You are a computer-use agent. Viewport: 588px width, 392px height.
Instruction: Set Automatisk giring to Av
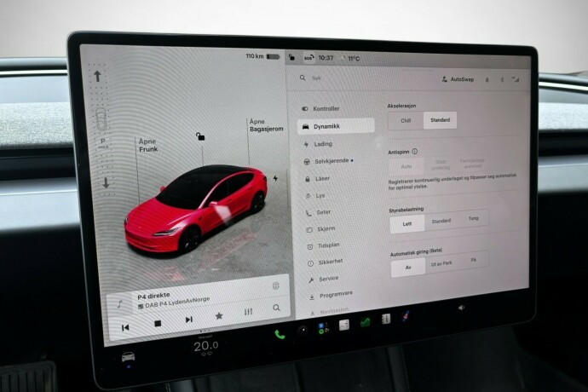408,268
